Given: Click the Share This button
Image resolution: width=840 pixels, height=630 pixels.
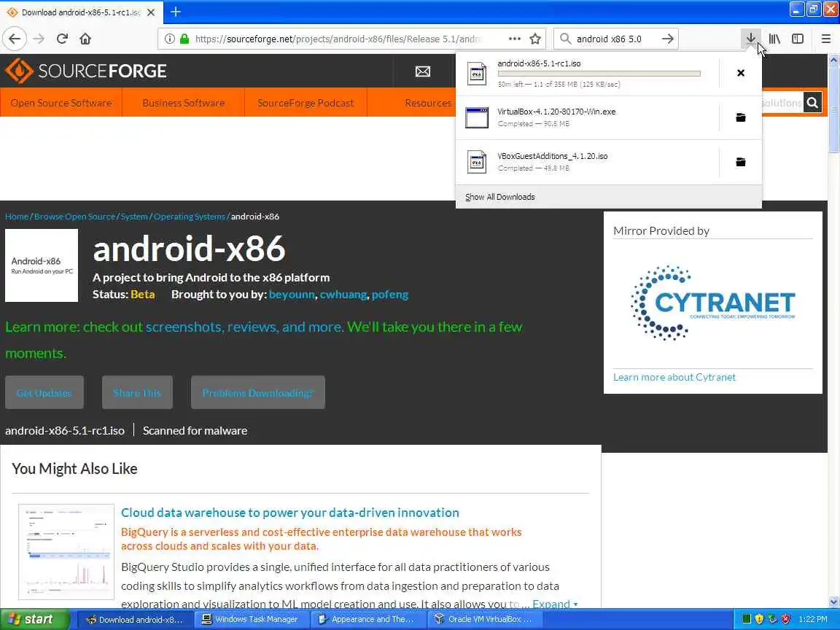Looking at the screenshot, I should tap(137, 393).
